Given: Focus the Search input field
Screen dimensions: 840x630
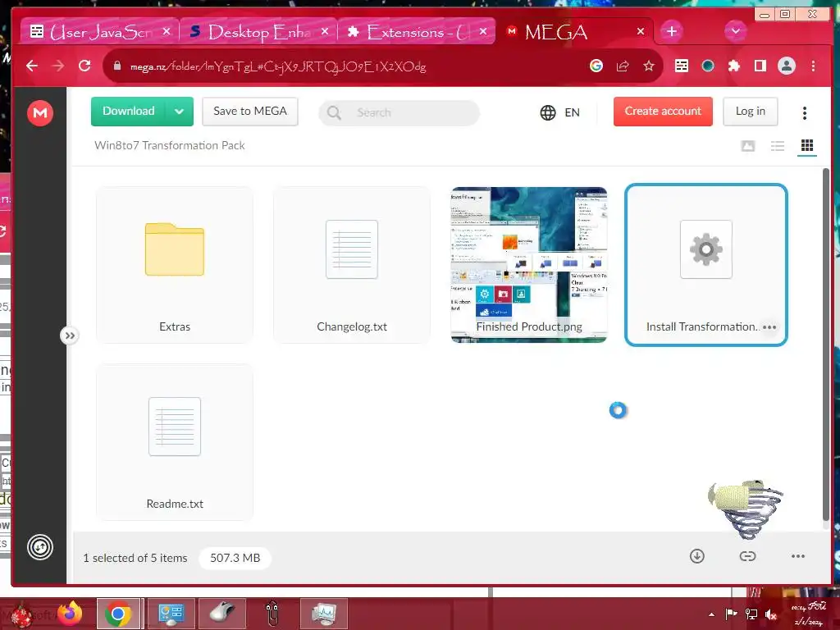Looking at the screenshot, I should [x=399, y=112].
